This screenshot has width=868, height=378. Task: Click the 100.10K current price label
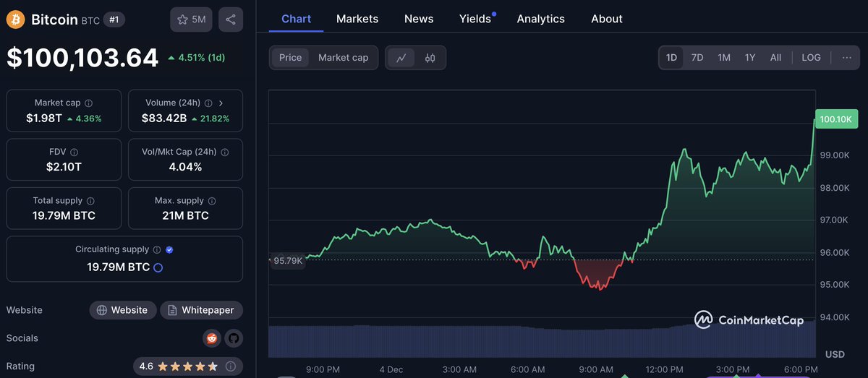(835, 119)
